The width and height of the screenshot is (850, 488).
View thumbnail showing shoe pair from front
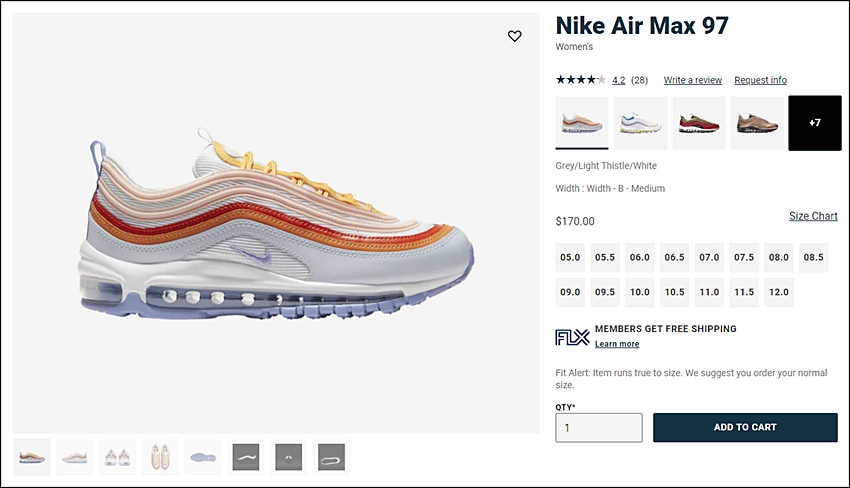[118, 457]
